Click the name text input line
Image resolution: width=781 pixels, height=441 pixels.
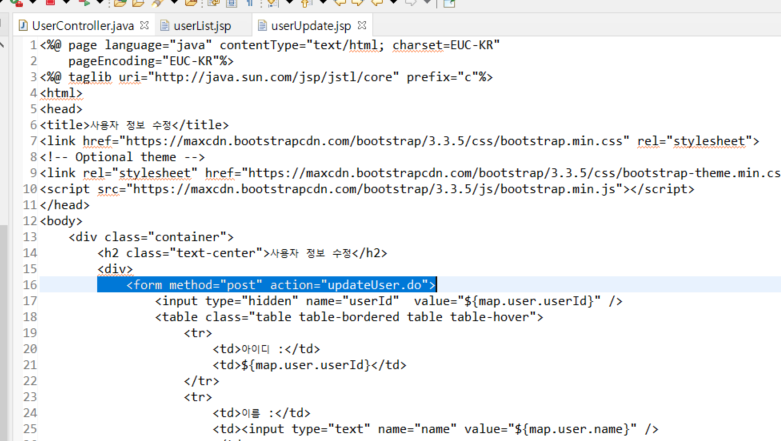click(435, 429)
